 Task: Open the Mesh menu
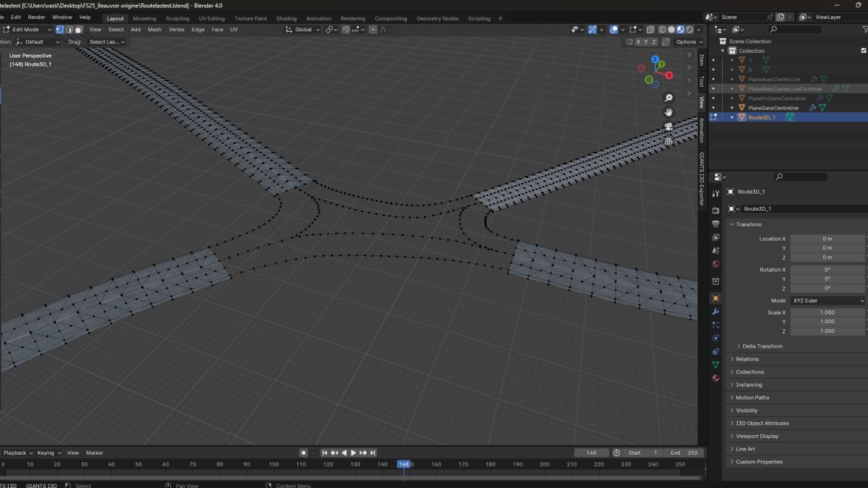[155, 30]
